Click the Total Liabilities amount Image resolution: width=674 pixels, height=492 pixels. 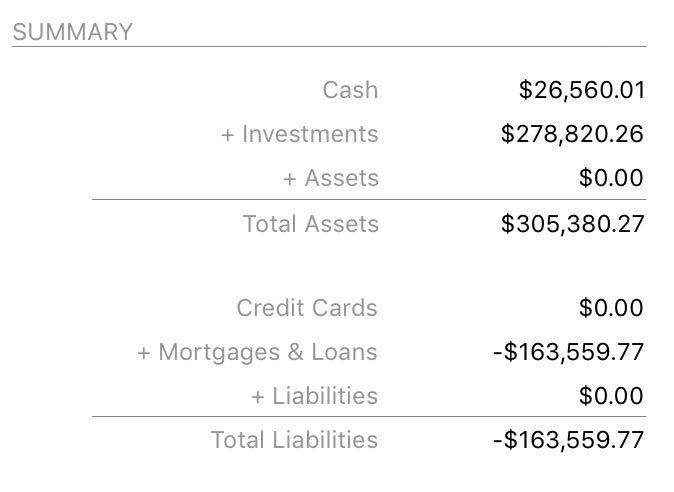click(569, 440)
